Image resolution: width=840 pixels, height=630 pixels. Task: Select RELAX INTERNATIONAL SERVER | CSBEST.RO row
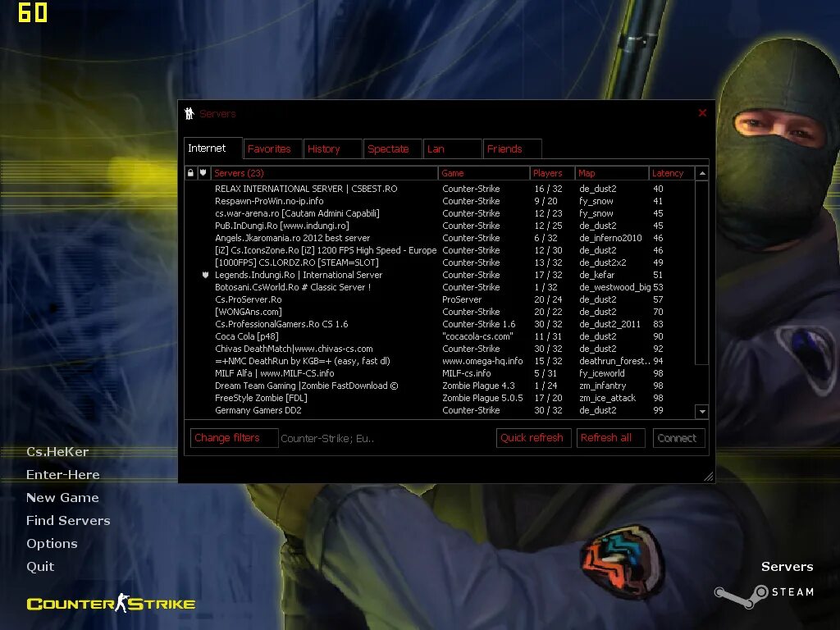click(440, 189)
